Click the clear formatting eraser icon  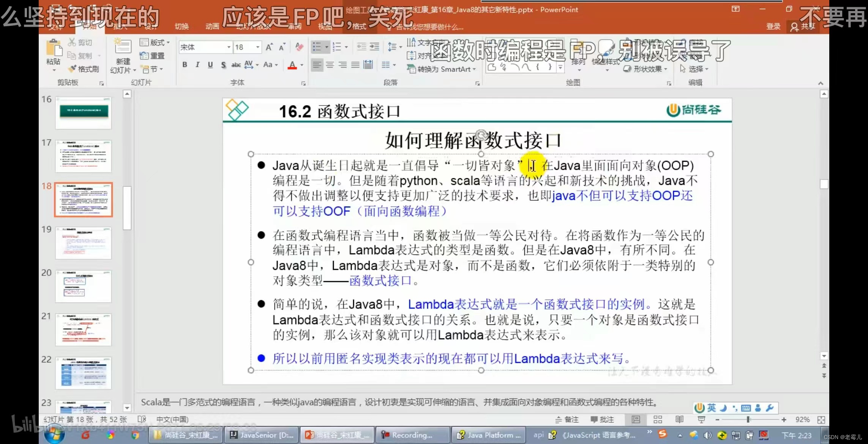tap(299, 47)
